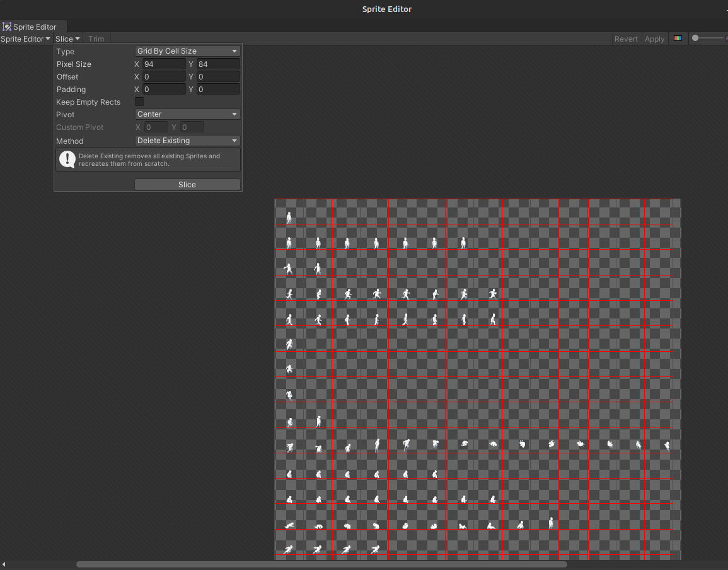Viewport: 728px width, 570px height.
Task: Toggle the RGB/alpha color view icon
Action: point(678,38)
